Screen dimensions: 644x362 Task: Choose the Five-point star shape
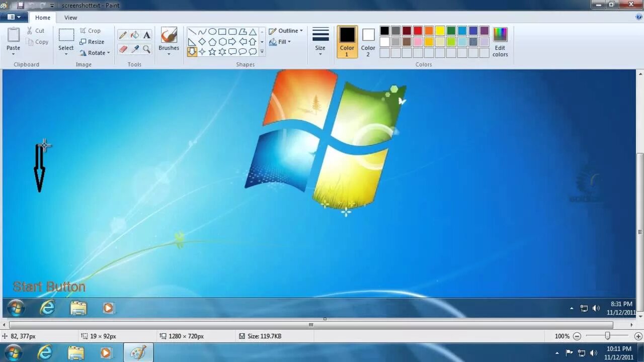(x=212, y=52)
